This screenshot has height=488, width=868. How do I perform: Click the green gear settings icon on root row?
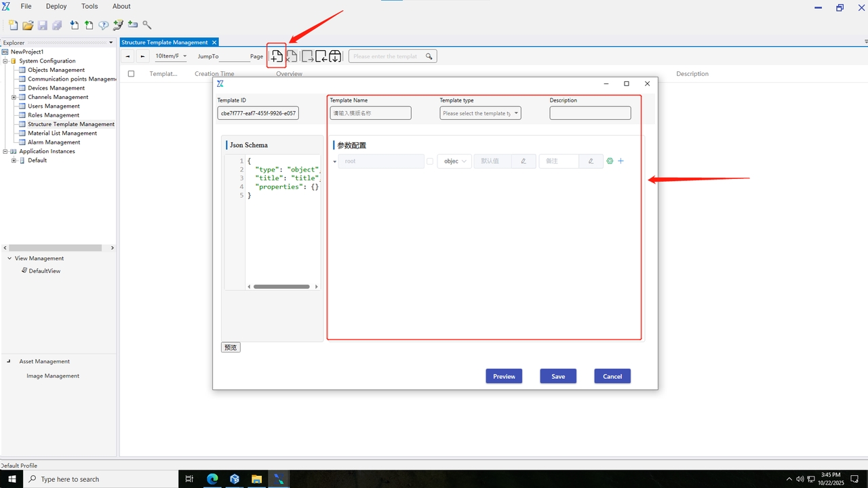coord(610,161)
